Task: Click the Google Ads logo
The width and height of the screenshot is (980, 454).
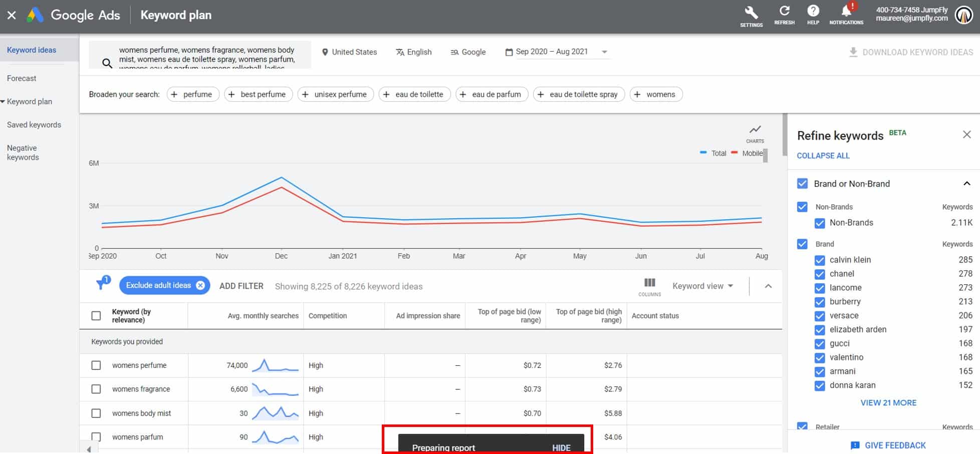Action: click(35, 15)
